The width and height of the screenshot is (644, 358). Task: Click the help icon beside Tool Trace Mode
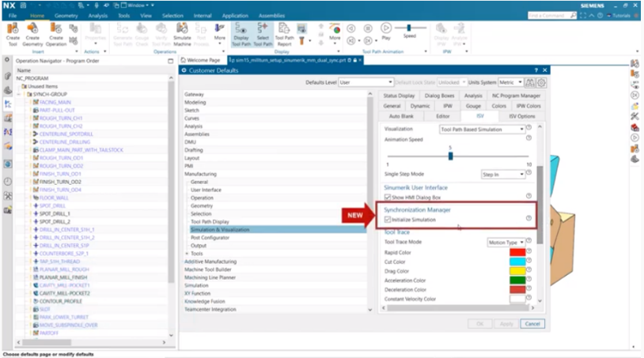[529, 241]
